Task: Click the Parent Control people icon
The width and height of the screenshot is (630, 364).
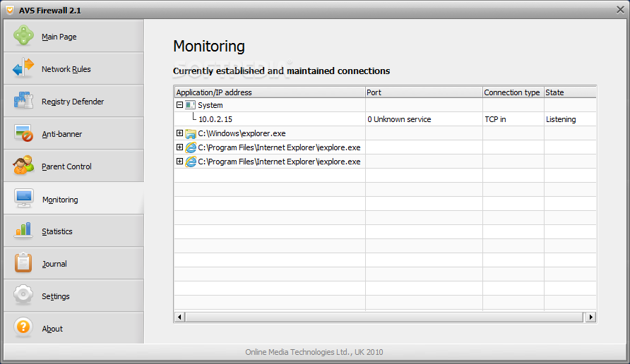Action: (23, 165)
